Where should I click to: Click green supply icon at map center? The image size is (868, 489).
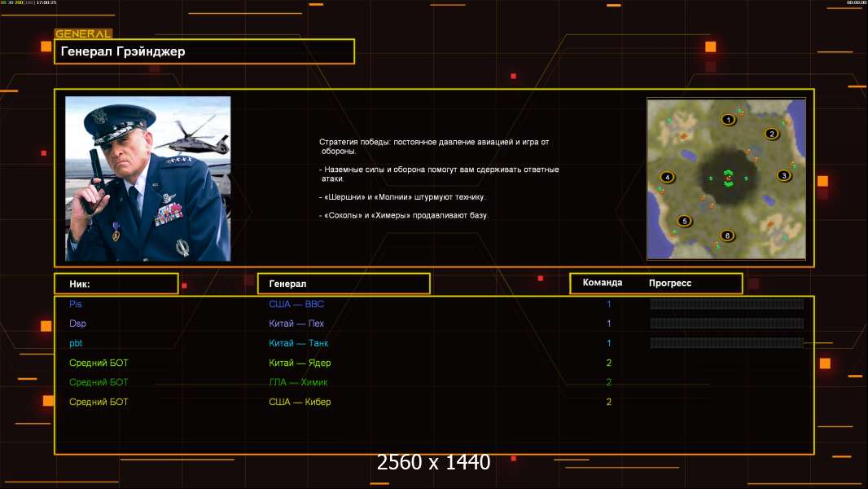[728, 179]
